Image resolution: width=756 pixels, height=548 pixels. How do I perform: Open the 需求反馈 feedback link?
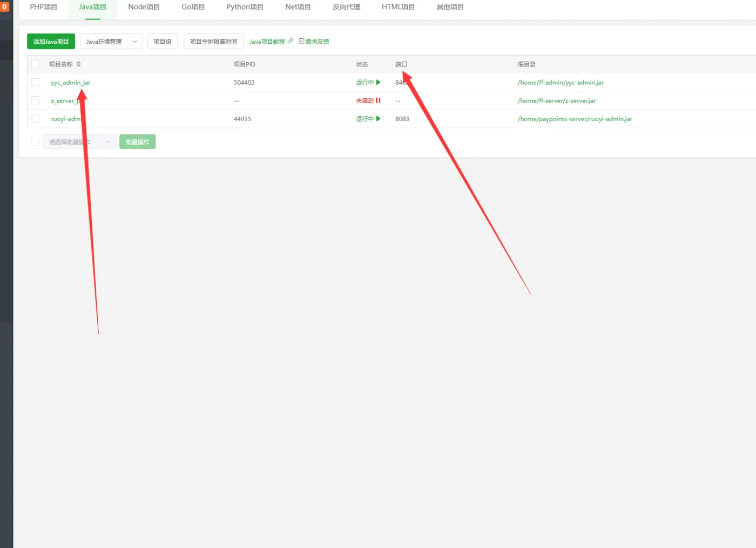click(x=314, y=42)
